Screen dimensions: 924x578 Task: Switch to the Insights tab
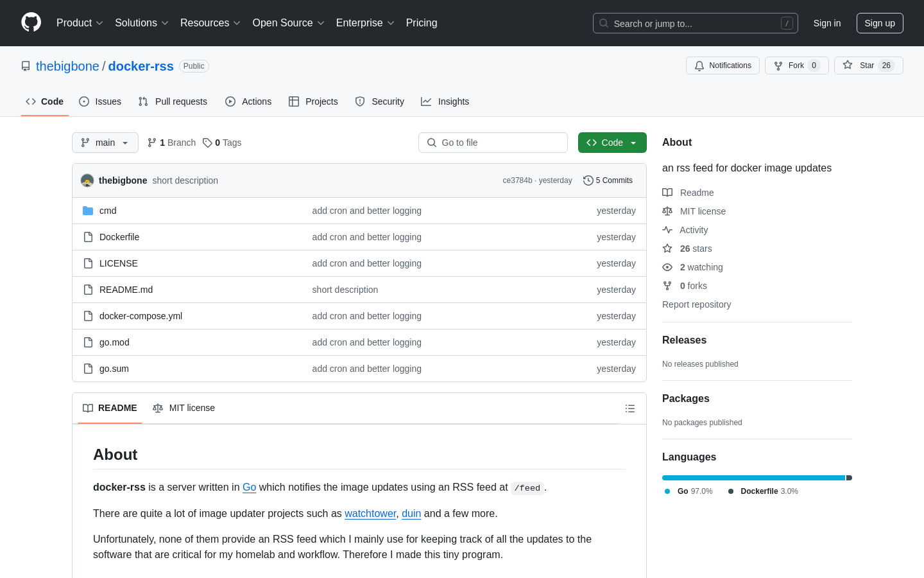tap(445, 101)
